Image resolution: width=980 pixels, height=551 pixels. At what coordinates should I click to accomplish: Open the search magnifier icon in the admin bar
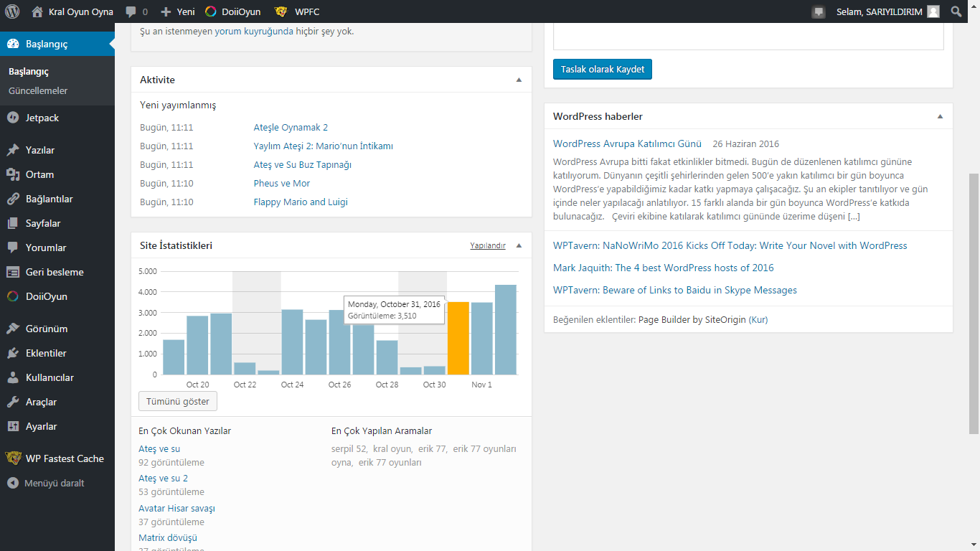(x=956, y=11)
